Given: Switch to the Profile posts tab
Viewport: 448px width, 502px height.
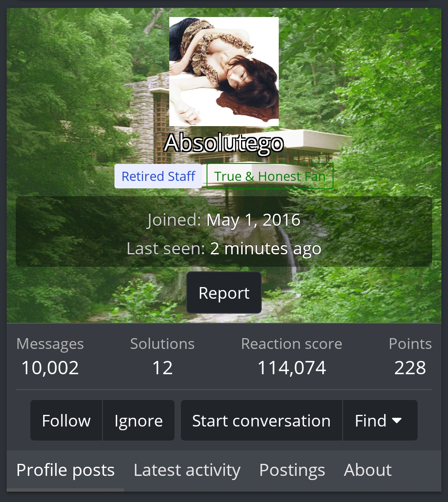Looking at the screenshot, I should pos(66,470).
